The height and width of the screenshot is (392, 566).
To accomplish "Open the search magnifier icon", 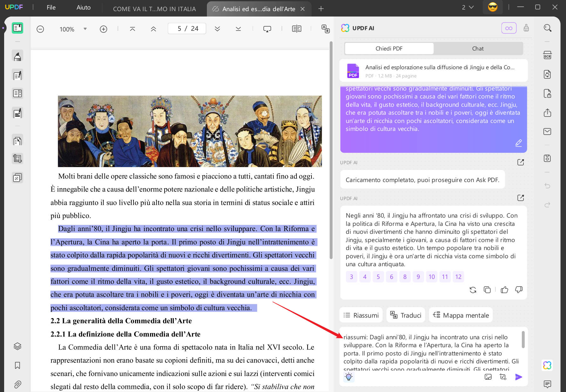I will pos(547,28).
